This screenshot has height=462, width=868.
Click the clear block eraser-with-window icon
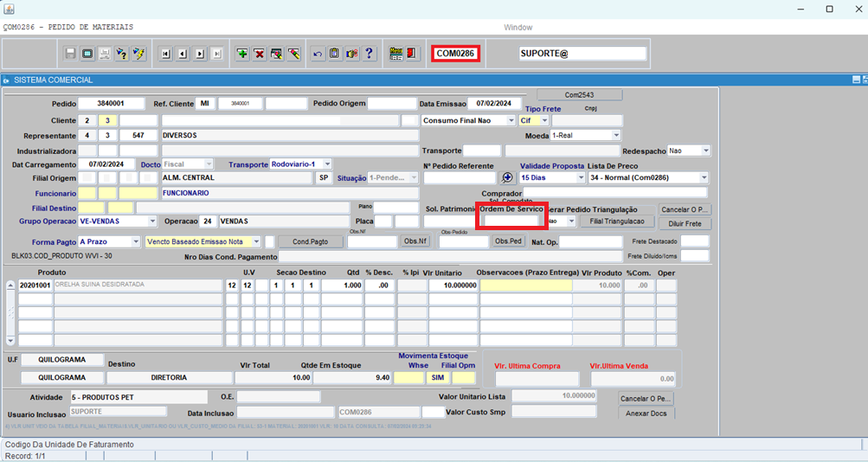(x=277, y=54)
